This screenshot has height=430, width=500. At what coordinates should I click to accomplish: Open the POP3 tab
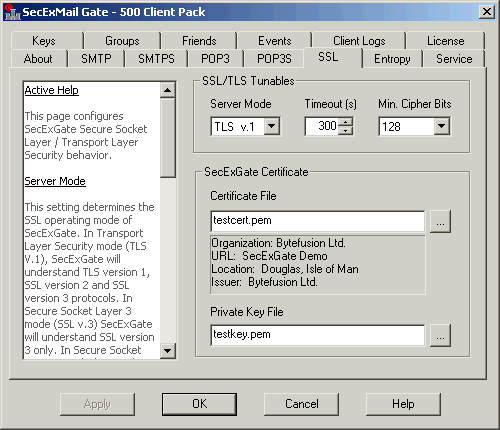pos(215,59)
